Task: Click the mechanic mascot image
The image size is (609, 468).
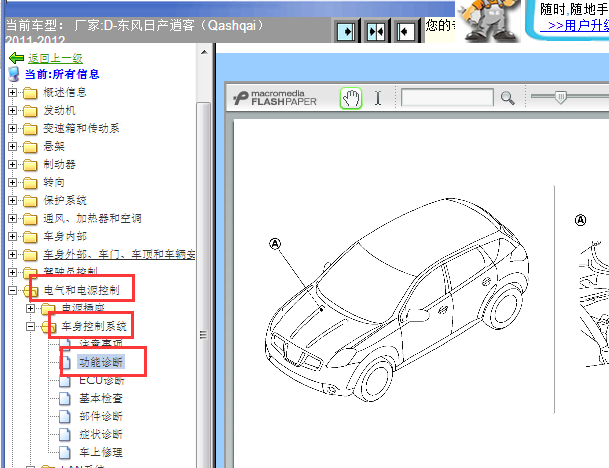Action: tap(488, 21)
